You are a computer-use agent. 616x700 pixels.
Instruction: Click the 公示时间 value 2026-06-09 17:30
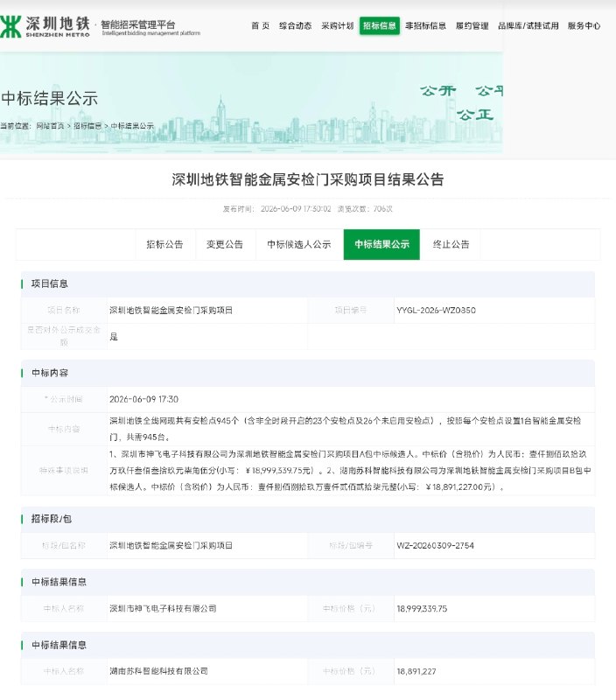143,399
